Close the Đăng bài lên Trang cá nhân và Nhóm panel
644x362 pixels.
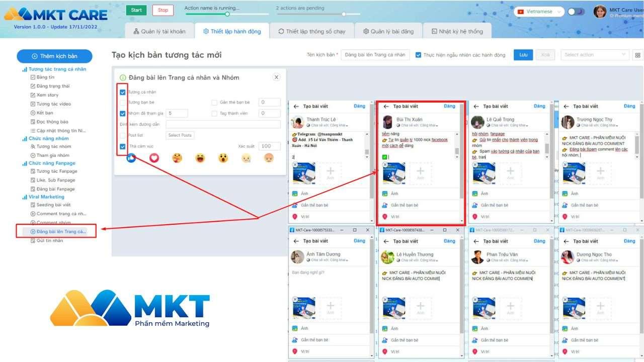point(276,77)
